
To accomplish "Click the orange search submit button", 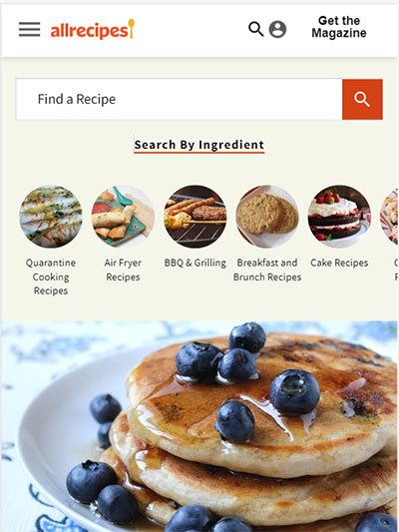I will [x=362, y=100].
